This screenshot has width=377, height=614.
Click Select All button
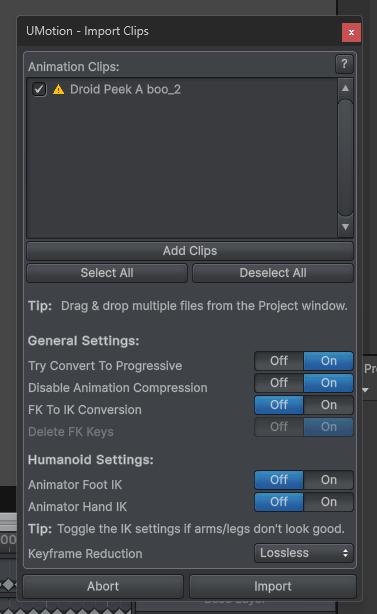107,273
